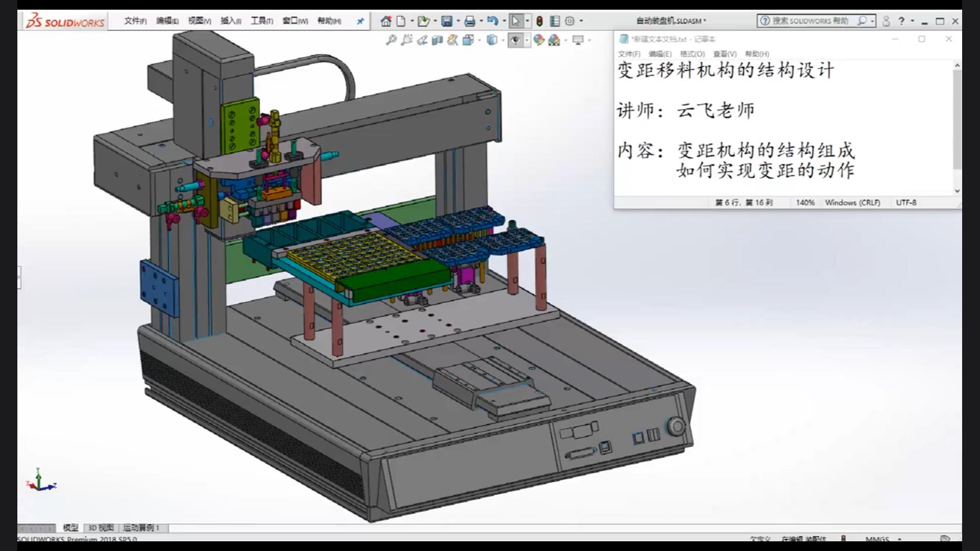Open Notepad 编辑(E) menu
The height and width of the screenshot is (551, 980).
(660, 54)
